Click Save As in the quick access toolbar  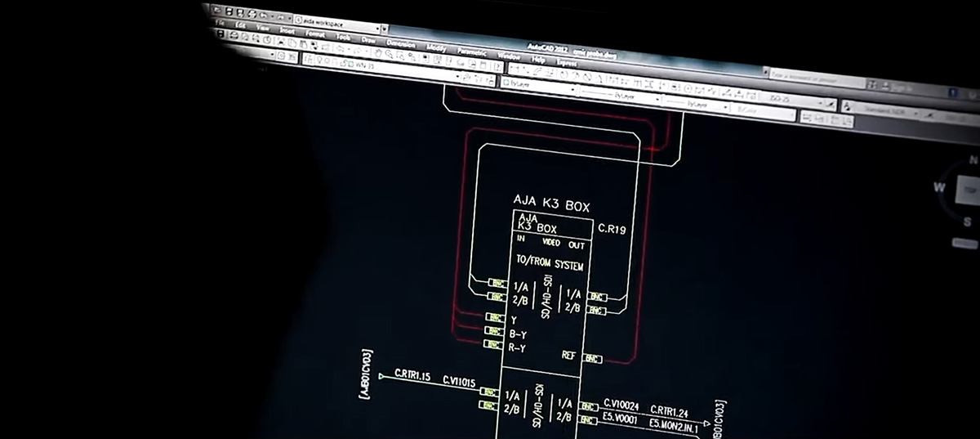pos(239,12)
